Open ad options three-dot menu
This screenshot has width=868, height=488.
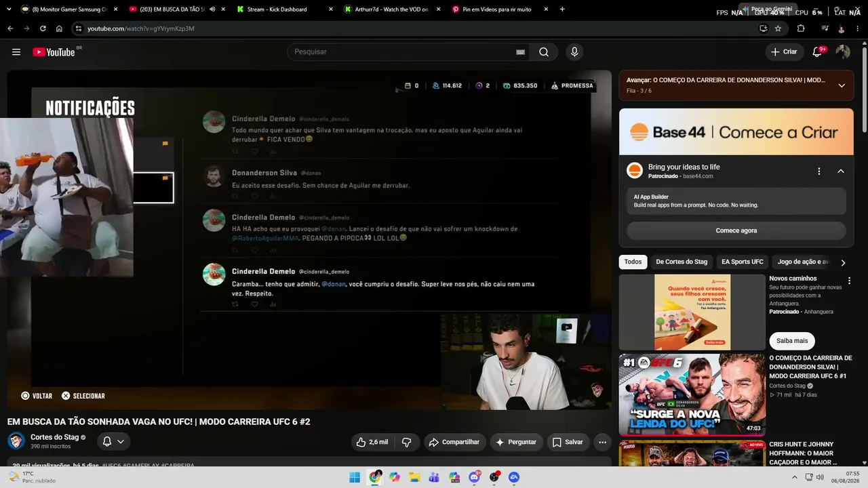(x=819, y=171)
